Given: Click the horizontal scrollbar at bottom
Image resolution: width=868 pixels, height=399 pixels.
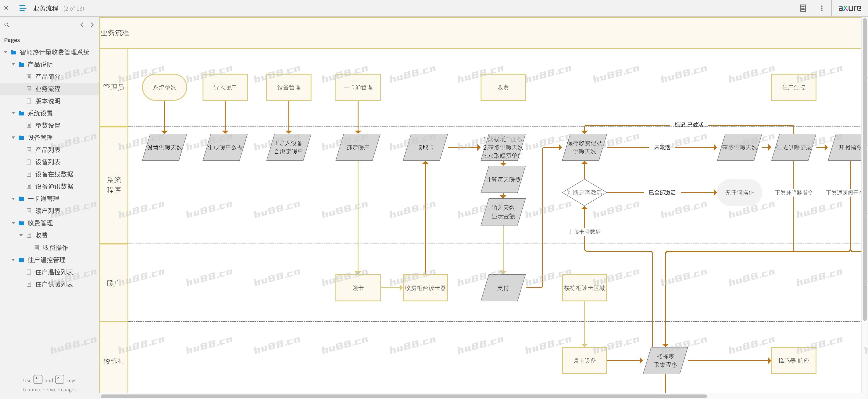Looking at the screenshot, I should click(403, 396).
